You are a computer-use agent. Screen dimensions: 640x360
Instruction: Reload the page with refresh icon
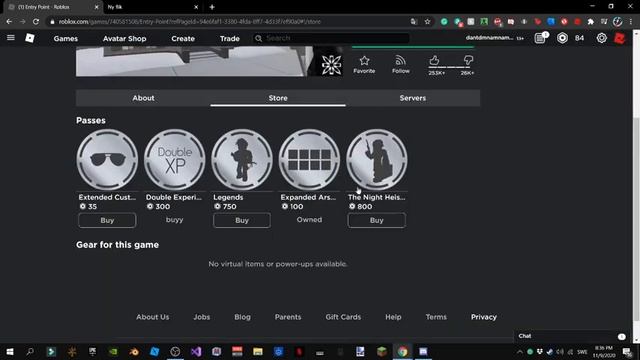(x=36, y=21)
